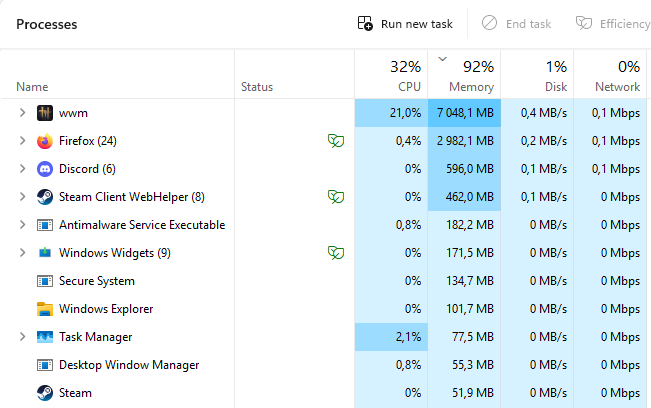Viewport: 651px width, 408px height.
Task: Click the 596,0 MB memory cell
Action: point(465,169)
